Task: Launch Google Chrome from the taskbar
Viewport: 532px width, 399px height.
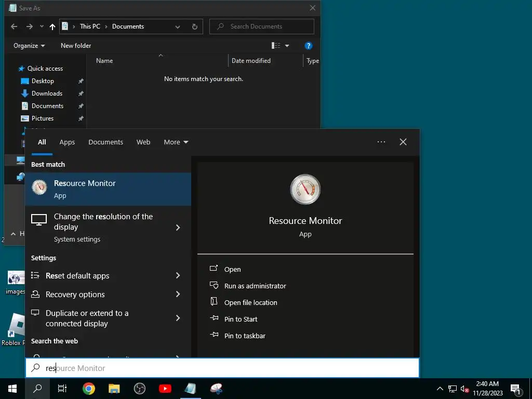Action: point(88,389)
